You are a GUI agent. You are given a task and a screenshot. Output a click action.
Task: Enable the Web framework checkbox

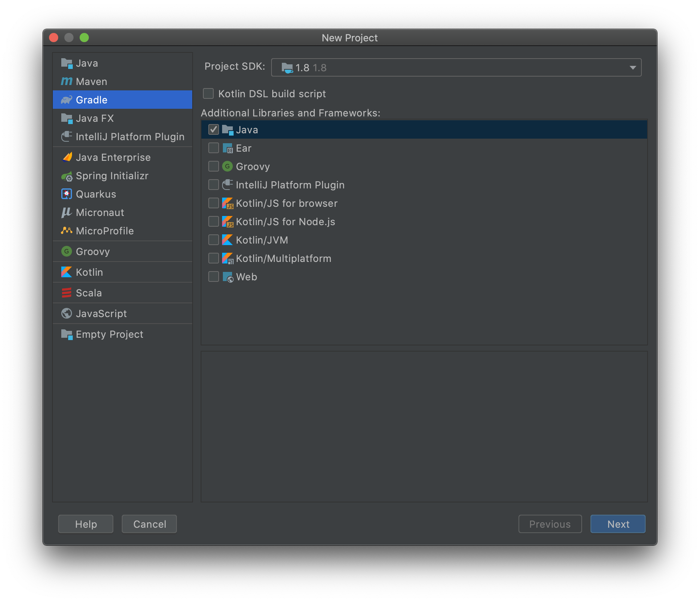(214, 276)
